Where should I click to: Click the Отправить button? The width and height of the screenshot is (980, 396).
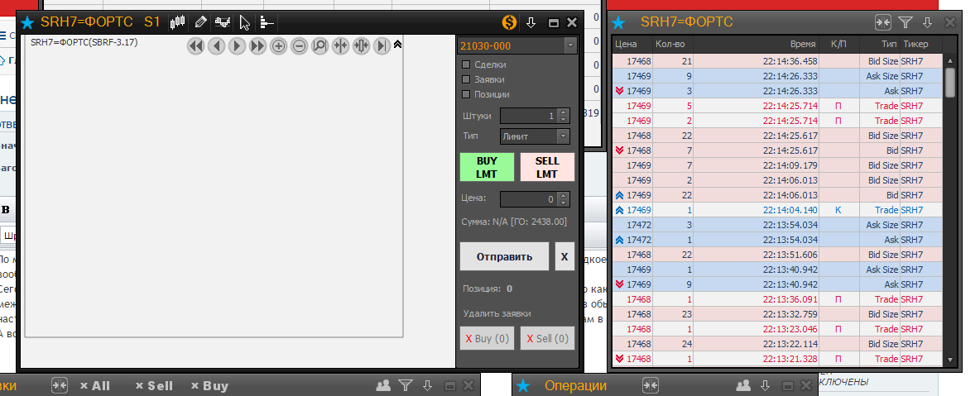[504, 256]
